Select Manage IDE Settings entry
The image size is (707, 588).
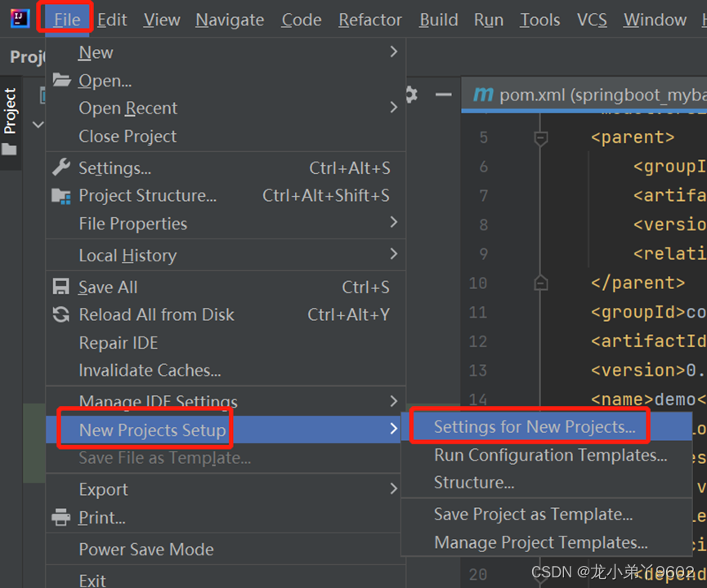(226, 402)
